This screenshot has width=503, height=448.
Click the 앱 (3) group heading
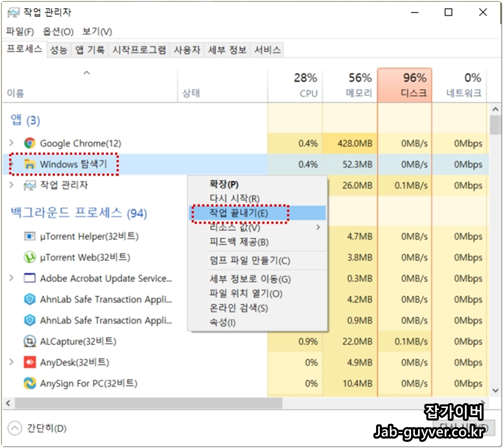click(x=25, y=120)
